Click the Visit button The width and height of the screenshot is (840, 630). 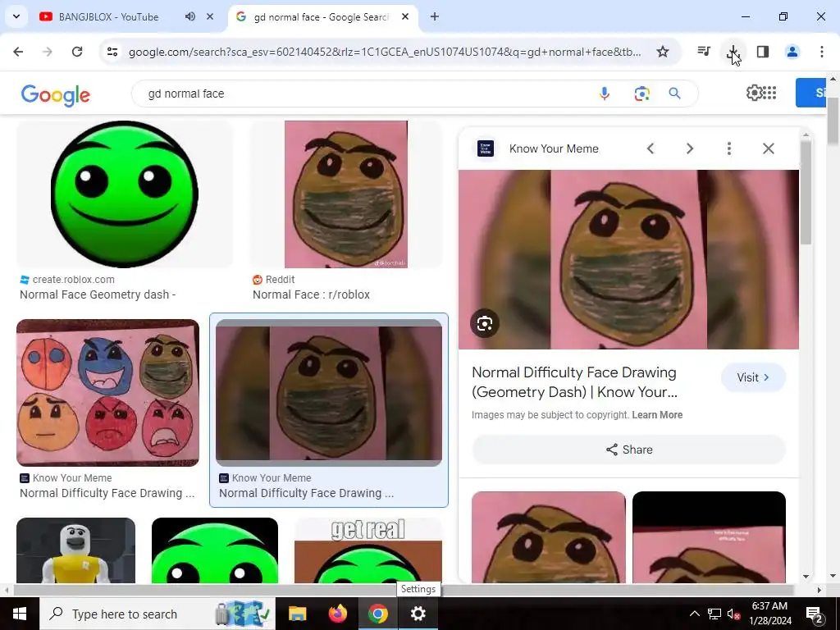[x=753, y=377]
